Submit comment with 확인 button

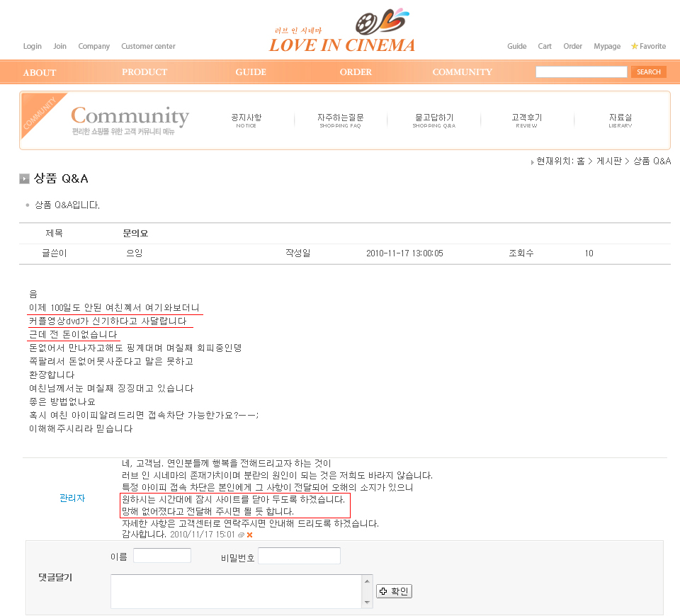pyautogui.click(x=394, y=591)
